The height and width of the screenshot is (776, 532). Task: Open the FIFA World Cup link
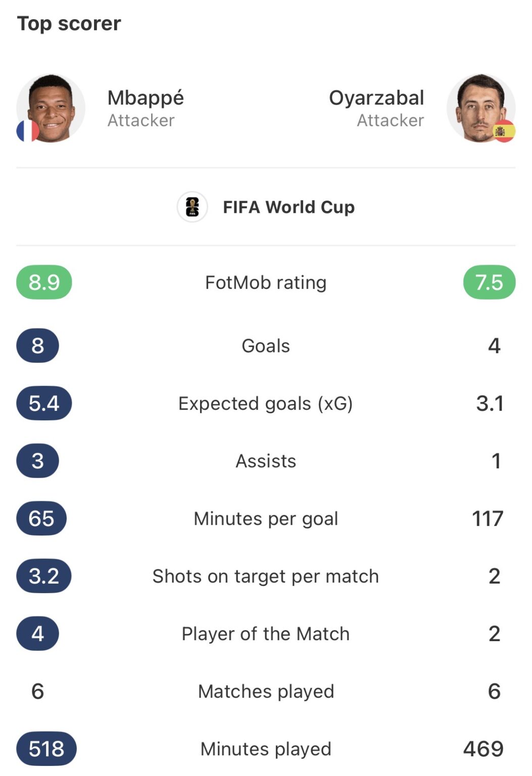[288, 207]
